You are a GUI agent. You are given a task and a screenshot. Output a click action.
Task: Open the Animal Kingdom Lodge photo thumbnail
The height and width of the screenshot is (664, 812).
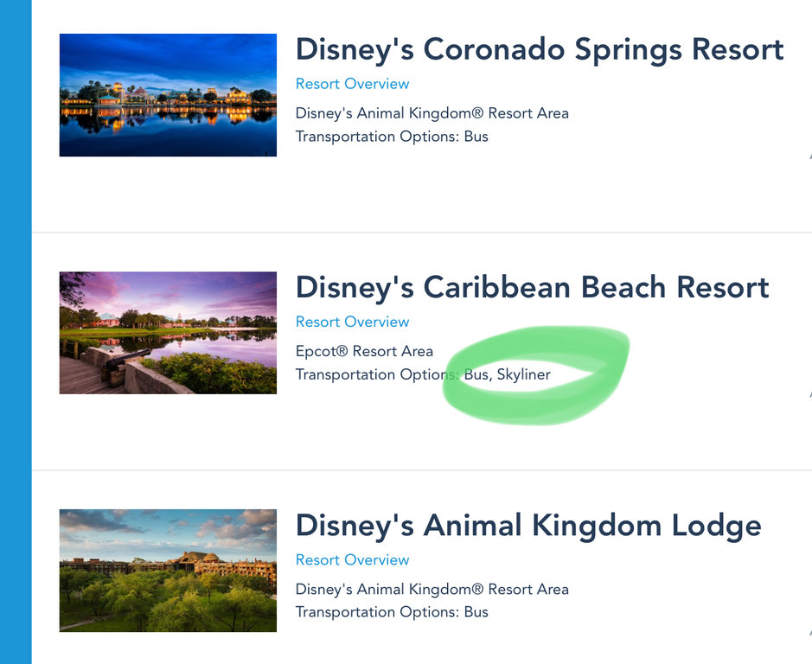(168, 571)
